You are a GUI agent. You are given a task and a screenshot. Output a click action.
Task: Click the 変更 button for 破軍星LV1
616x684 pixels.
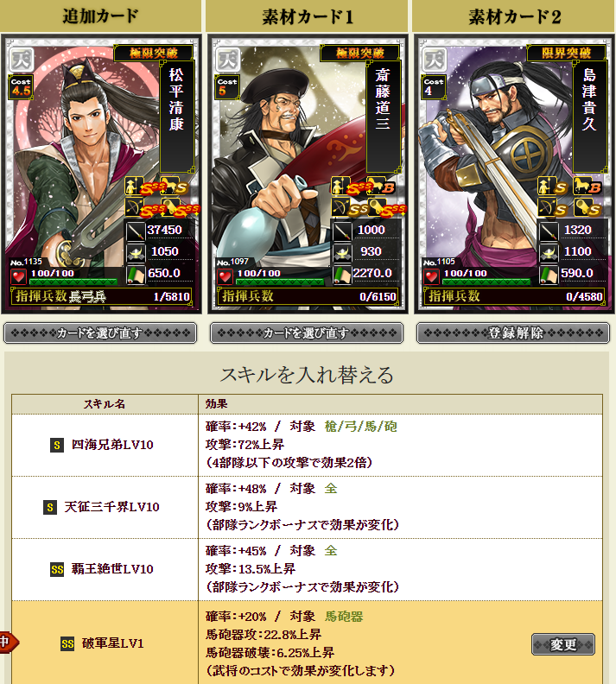click(x=563, y=644)
